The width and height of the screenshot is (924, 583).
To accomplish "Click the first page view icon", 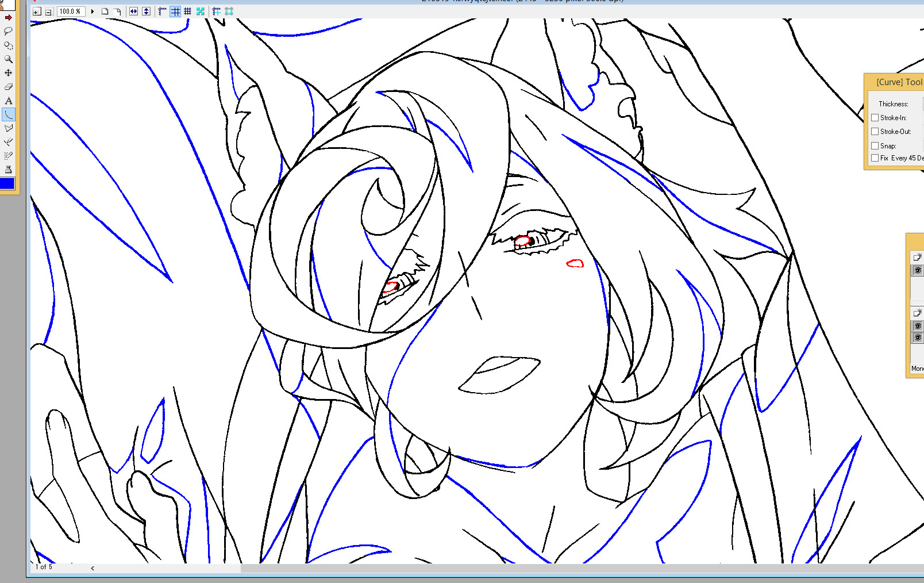I will pos(105,11).
